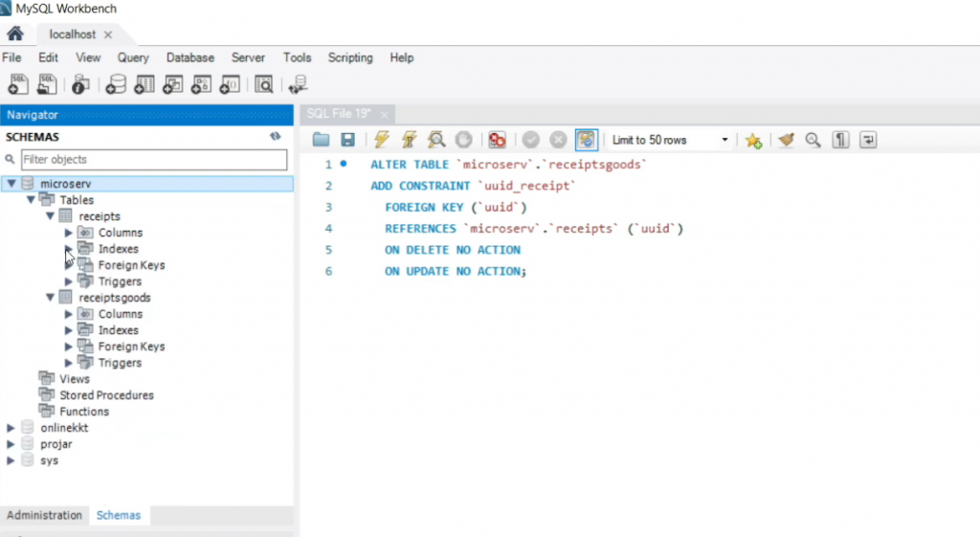Collapse the receipts table
This screenshot has height=537, width=980.
(x=50, y=215)
